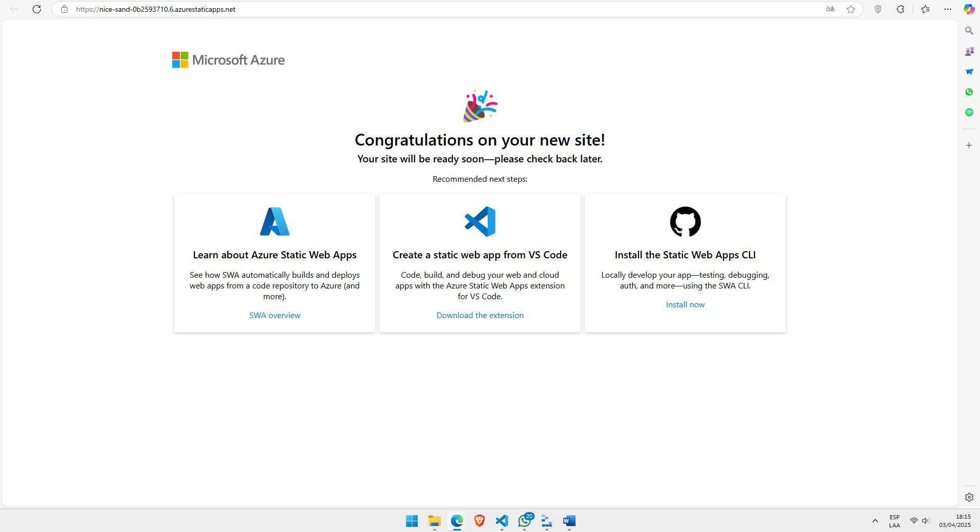This screenshot has height=532, width=980.
Task: Click the Install now link
Action: pyautogui.click(x=685, y=305)
